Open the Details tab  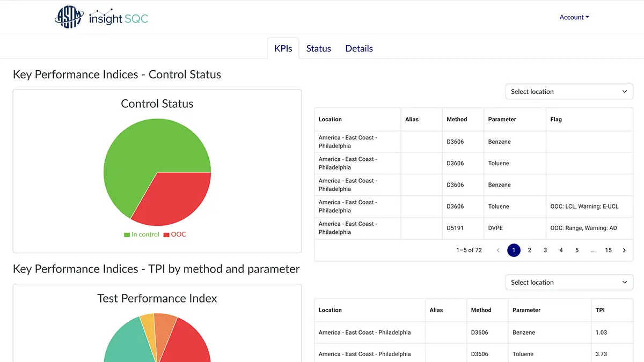click(359, 48)
